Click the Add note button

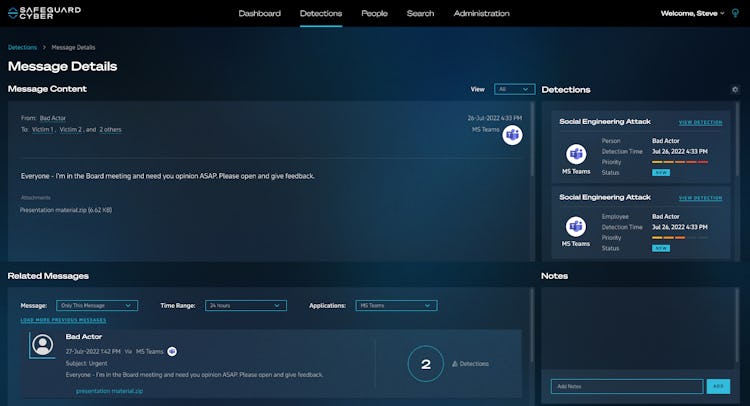point(718,386)
